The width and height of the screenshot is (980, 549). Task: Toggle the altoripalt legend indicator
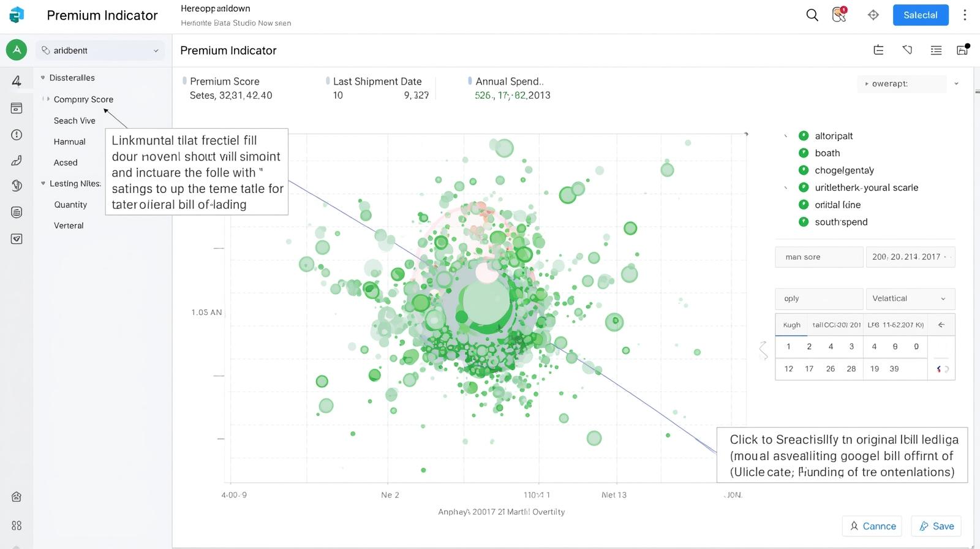(804, 136)
